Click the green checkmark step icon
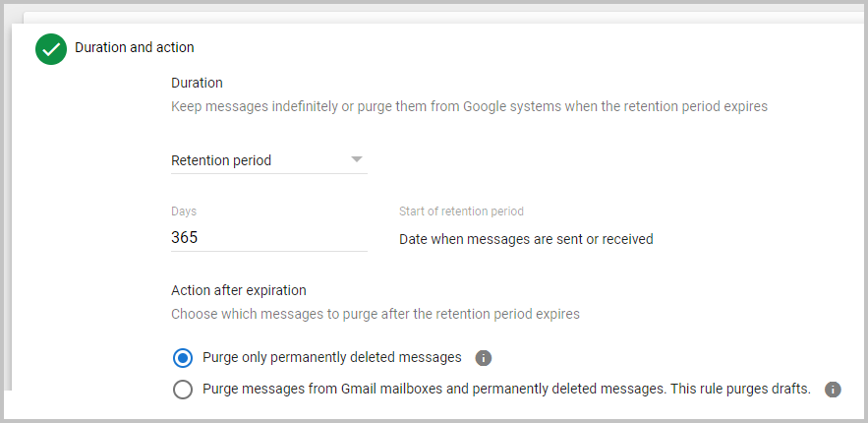The width and height of the screenshot is (868, 423). pyautogui.click(x=51, y=48)
